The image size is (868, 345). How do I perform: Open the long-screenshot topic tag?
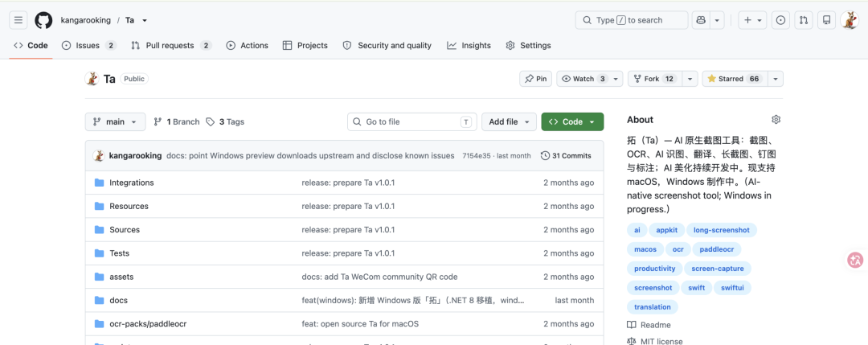click(x=721, y=230)
